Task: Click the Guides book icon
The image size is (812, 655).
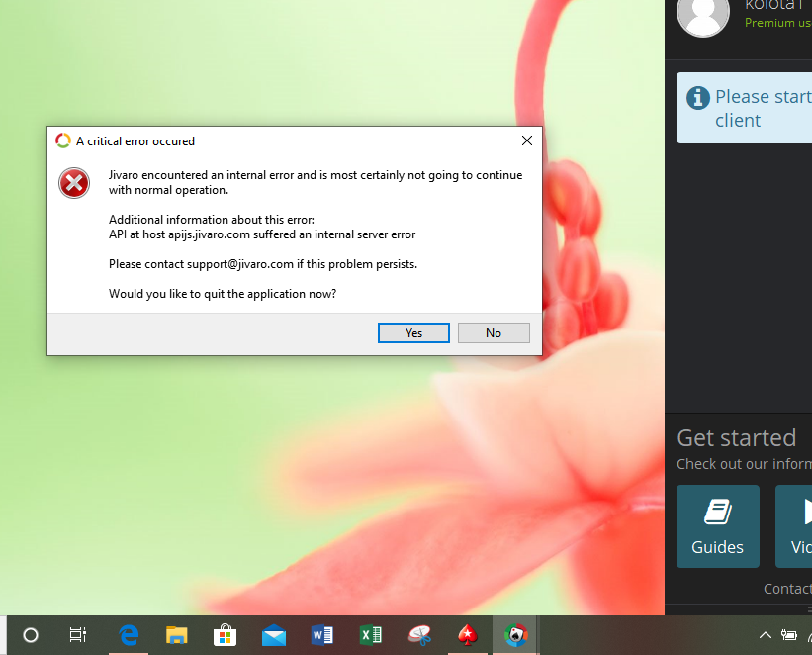Action: tap(718, 512)
